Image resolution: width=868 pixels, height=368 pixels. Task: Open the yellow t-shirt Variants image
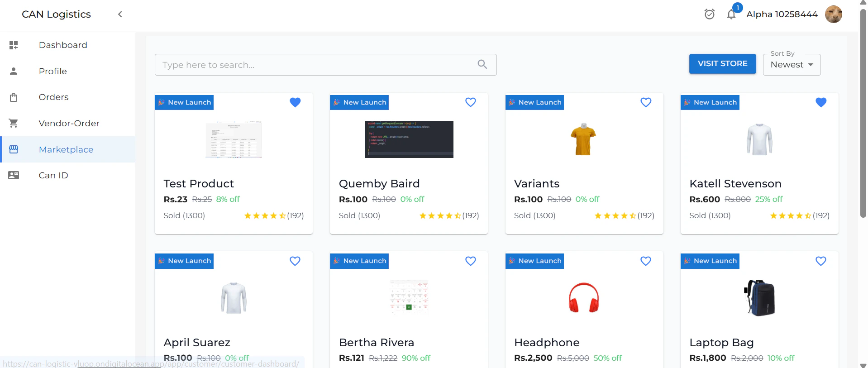point(583,139)
